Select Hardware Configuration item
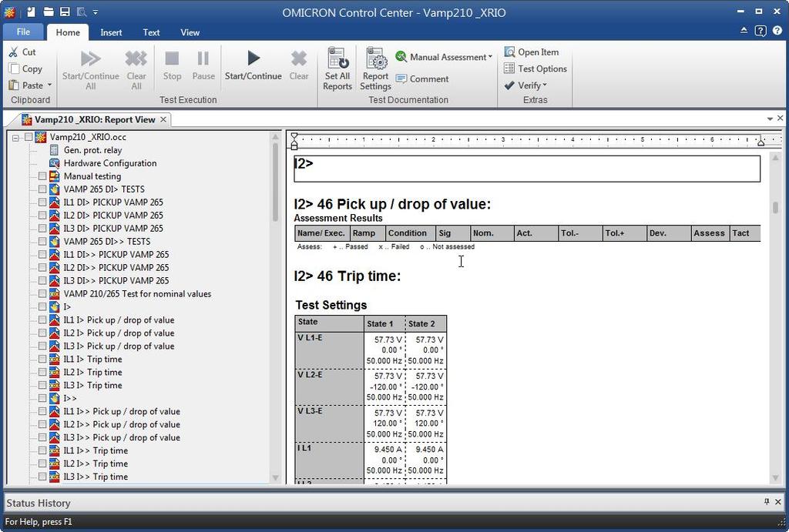789x532 pixels. pos(109,163)
